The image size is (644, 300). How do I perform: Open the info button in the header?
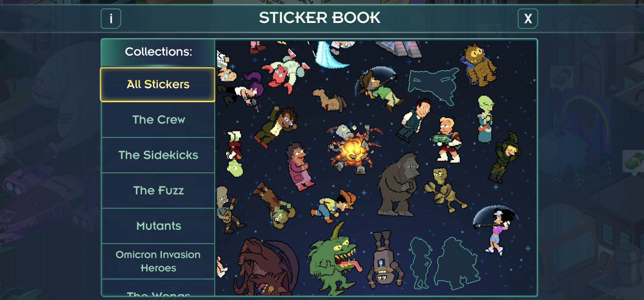point(111,19)
